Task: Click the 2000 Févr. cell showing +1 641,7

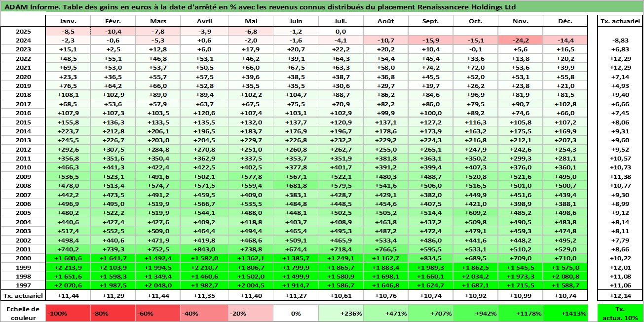Action: pos(113,258)
